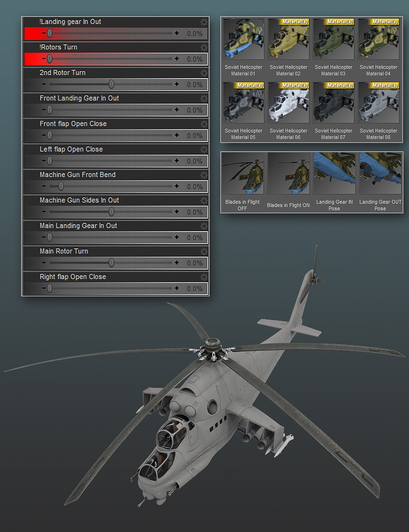The height and width of the screenshot is (532, 409).
Task: Click minus on Machine Gun Front Bend
Action: point(44,186)
